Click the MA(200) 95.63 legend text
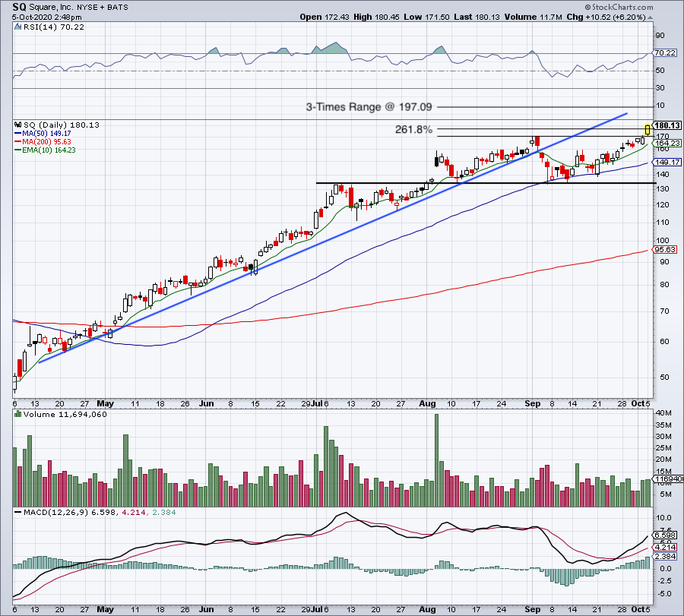This screenshot has width=684, height=616. [x=46, y=142]
